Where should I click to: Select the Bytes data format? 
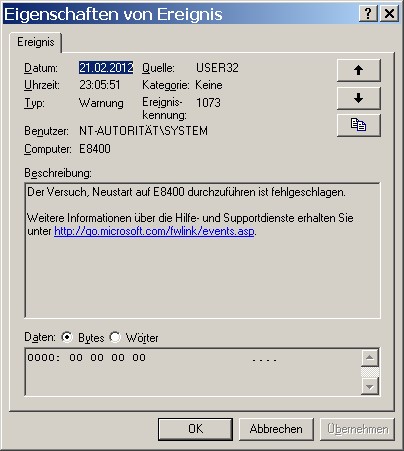tap(67, 337)
